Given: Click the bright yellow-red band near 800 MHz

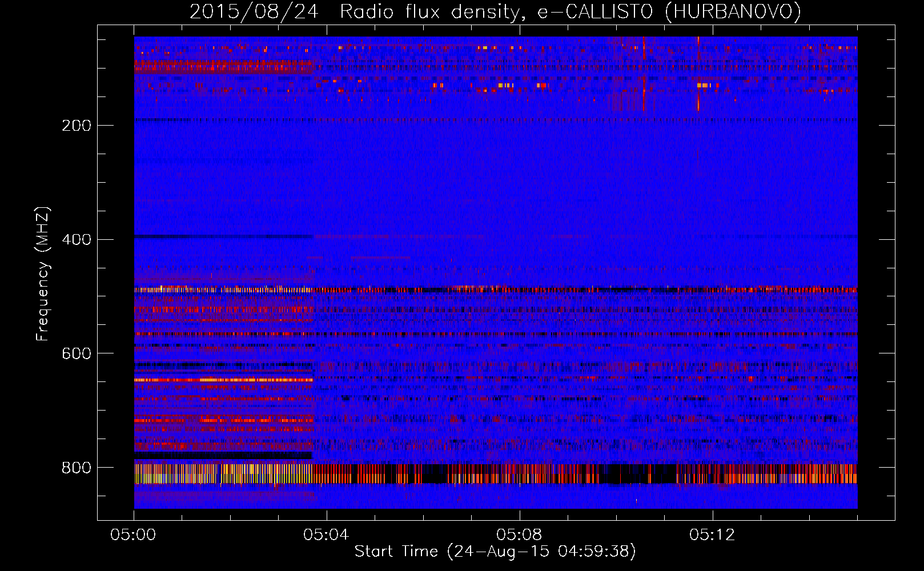Looking at the screenshot, I should coord(496,474).
